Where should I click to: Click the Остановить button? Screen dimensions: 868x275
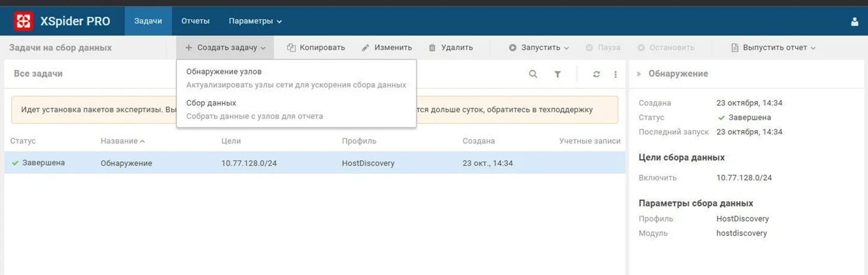(666, 48)
